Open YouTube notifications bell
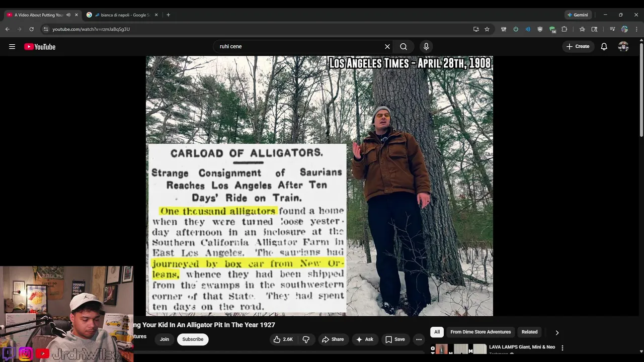 pyautogui.click(x=604, y=46)
